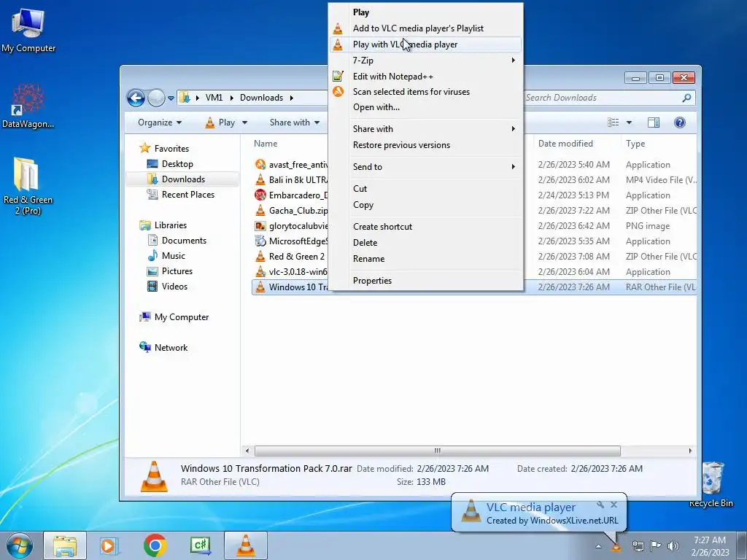Image resolution: width=747 pixels, height=560 pixels.
Task: Open DataWagon shortcut on desktop
Action: (x=28, y=106)
